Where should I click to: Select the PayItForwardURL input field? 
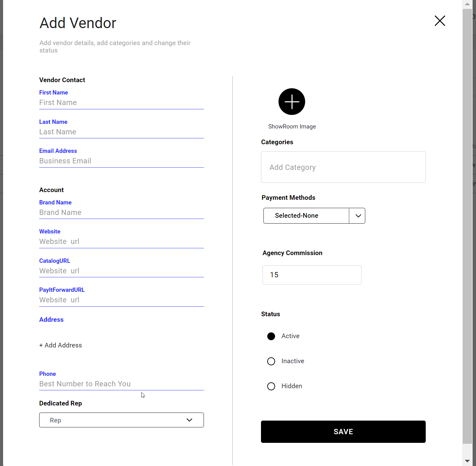(121, 300)
